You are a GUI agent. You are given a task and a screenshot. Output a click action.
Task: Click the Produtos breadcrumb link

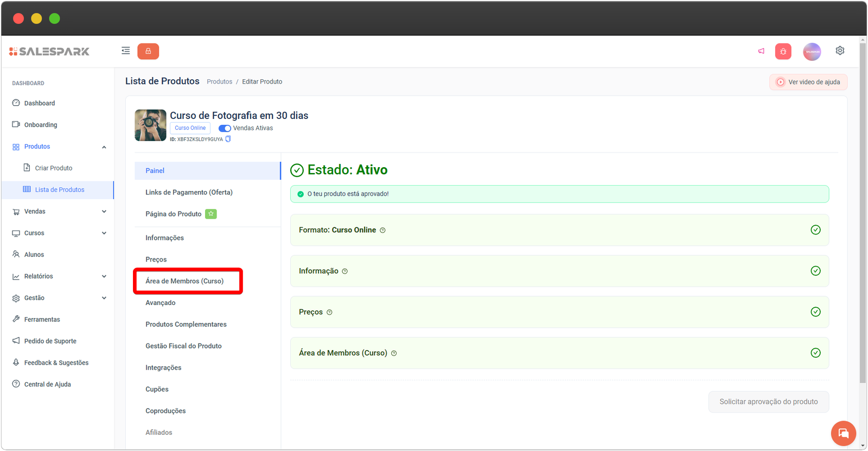(219, 82)
